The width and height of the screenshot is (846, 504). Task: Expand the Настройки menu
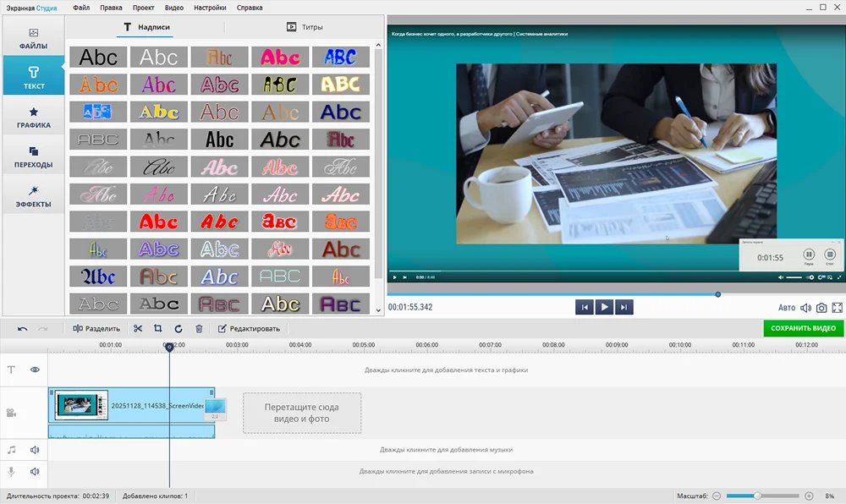point(210,8)
